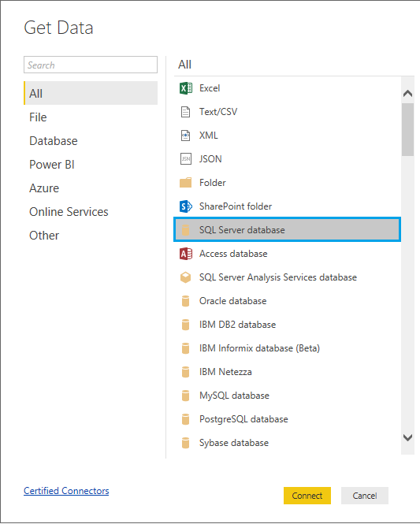Select the PostgreSQL database label
Screen dimensions: 420x524
(x=243, y=419)
